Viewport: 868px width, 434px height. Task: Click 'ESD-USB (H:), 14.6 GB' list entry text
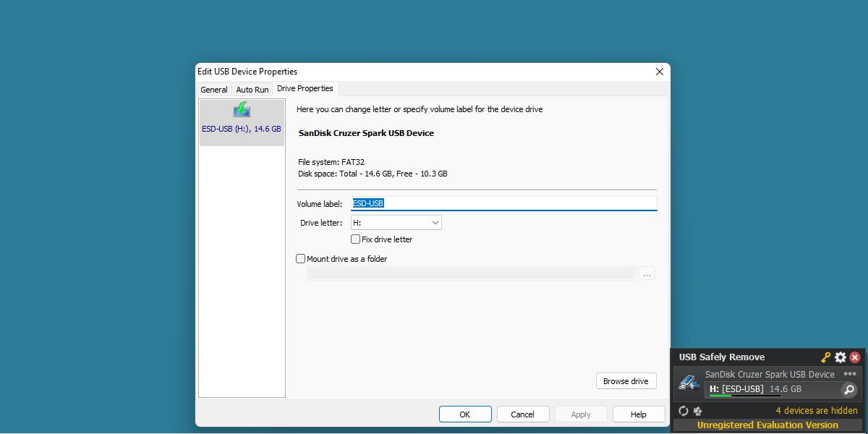tap(242, 129)
